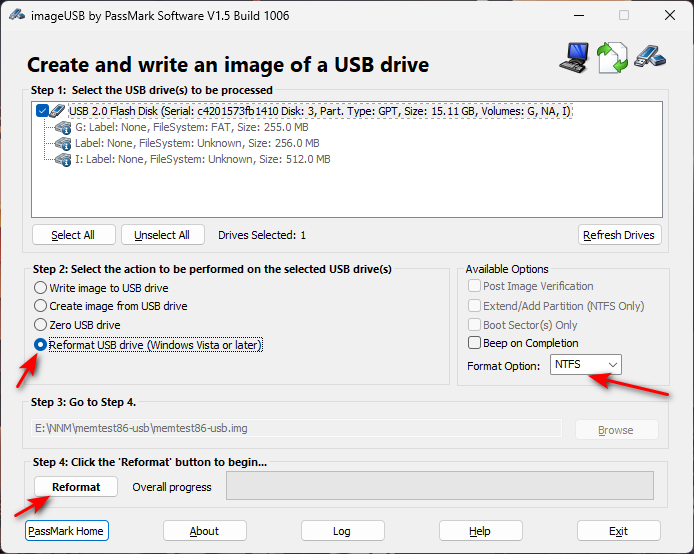Click the USB 2.0 Flash Disk drive icon
Screen dimensions: 694x554
pos(57,111)
